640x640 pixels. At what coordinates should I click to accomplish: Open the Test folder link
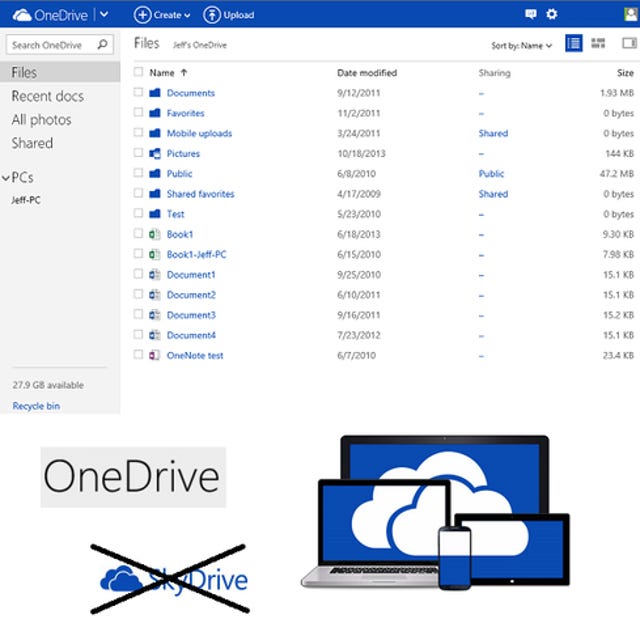(176, 214)
